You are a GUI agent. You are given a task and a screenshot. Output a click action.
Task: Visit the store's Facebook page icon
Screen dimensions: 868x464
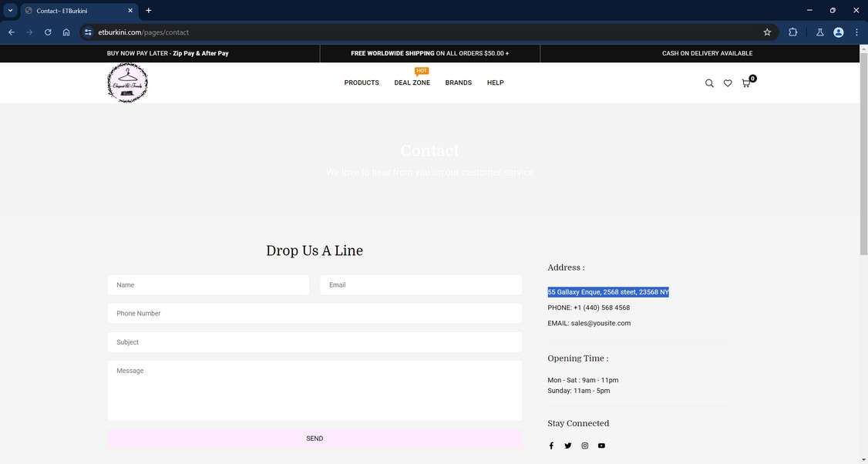pyautogui.click(x=551, y=446)
